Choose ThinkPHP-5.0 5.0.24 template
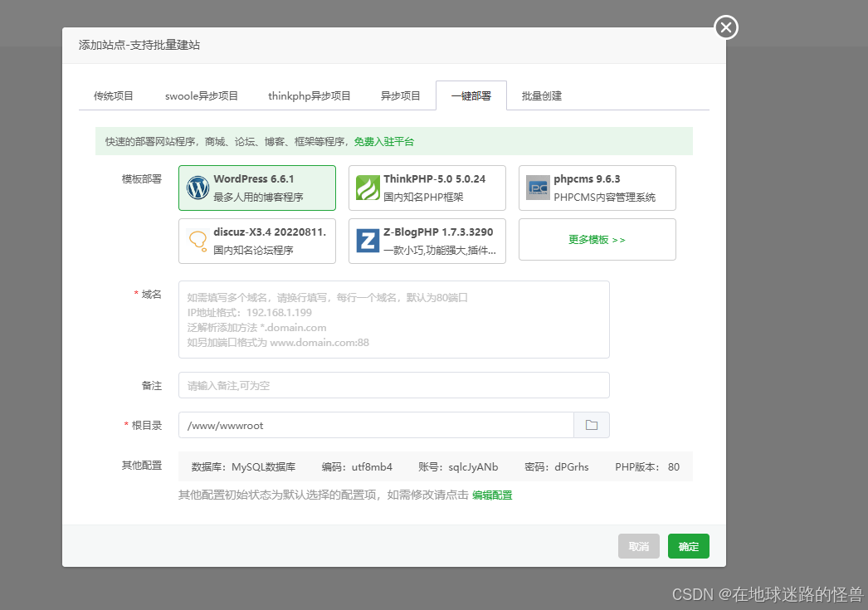The height and width of the screenshot is (610, 868). 427,188
